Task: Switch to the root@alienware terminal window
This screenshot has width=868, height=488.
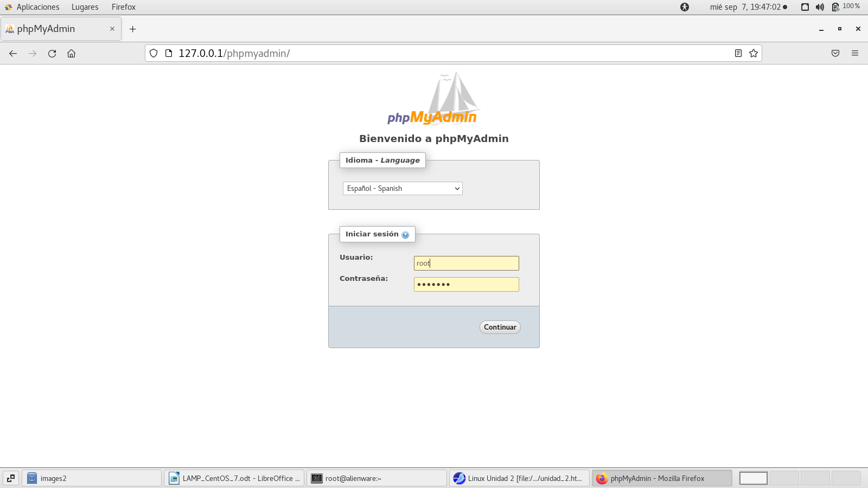Action: tap(376, 478)
